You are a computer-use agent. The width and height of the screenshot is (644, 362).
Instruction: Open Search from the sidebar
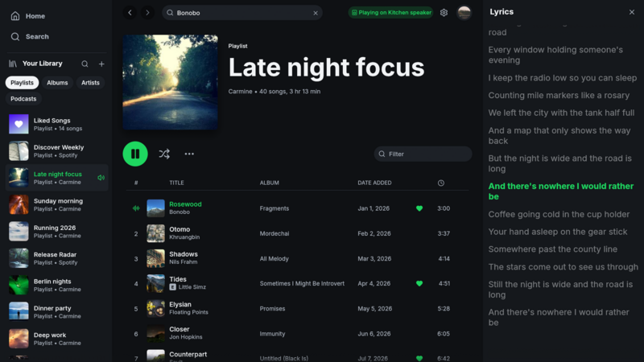(x=30, y=36)
